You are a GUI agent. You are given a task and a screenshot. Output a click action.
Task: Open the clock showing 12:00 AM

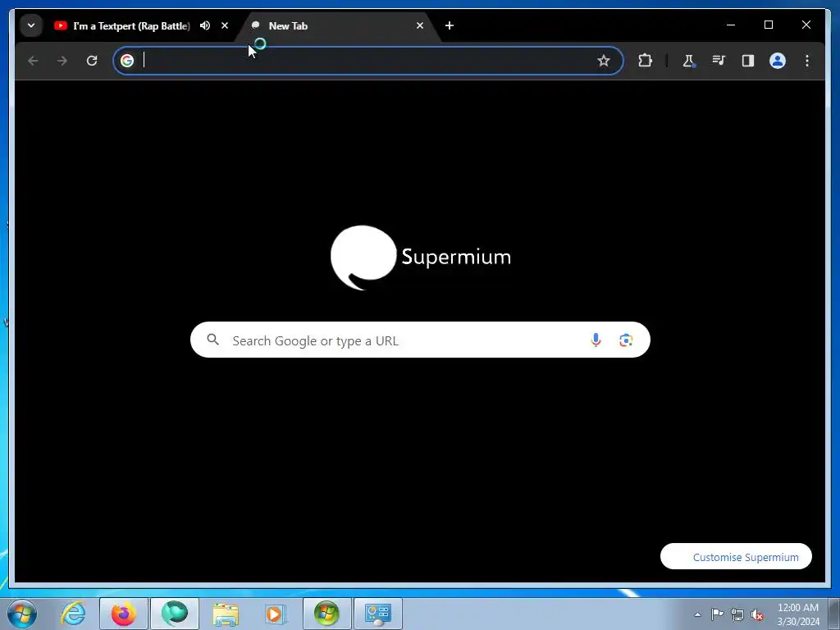(x=797, y=614)
